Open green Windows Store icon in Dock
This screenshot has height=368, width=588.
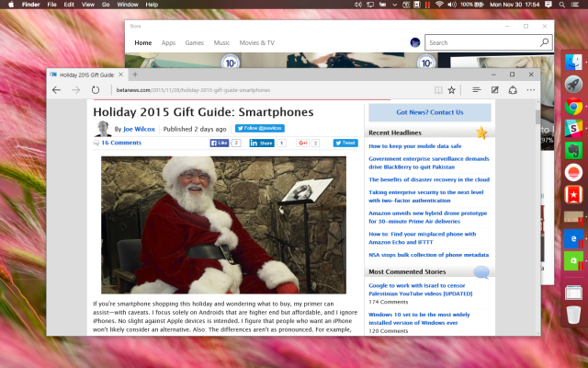pyautogui.click(x=573, y=261)
